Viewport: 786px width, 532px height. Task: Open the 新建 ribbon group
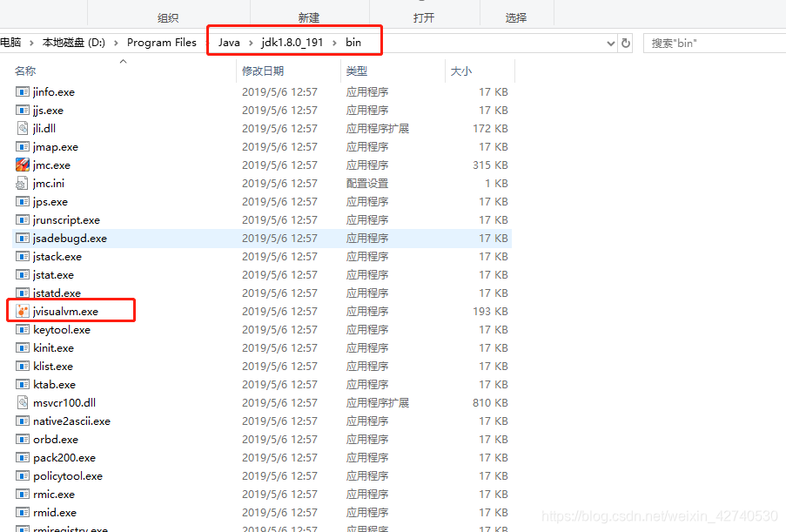click(x=309, y=18)
